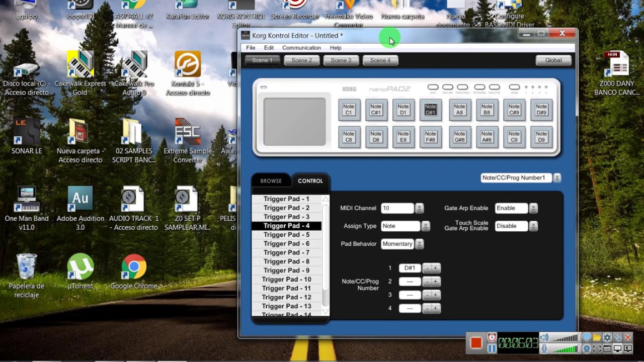Click the recorder webcam icon

click(x=587, y=348)
